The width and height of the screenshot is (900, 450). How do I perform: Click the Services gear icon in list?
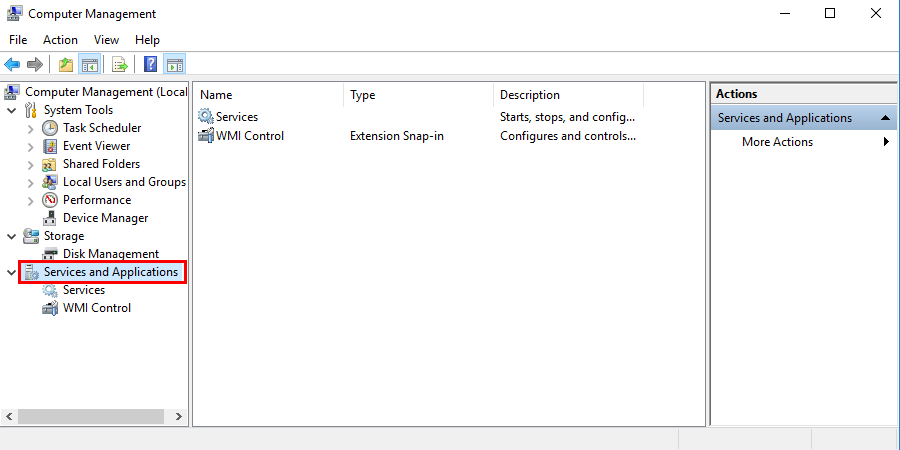tap(206, 117)
